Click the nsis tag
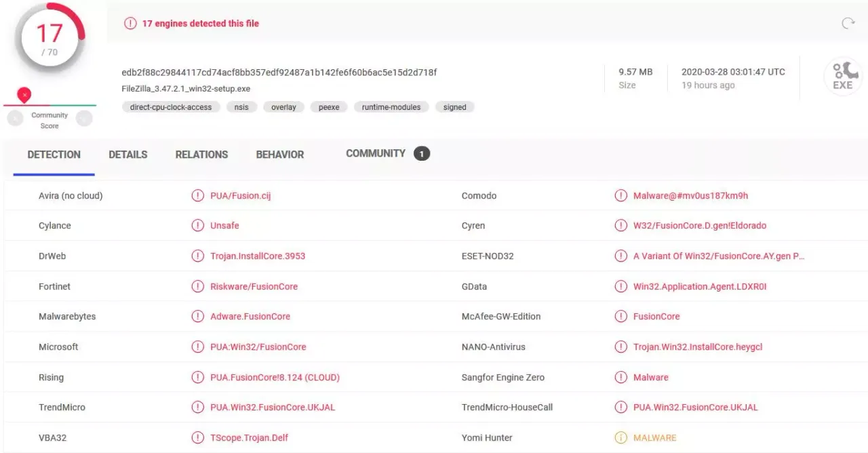Viewport: 868px width, 453px height. (241, 107)
